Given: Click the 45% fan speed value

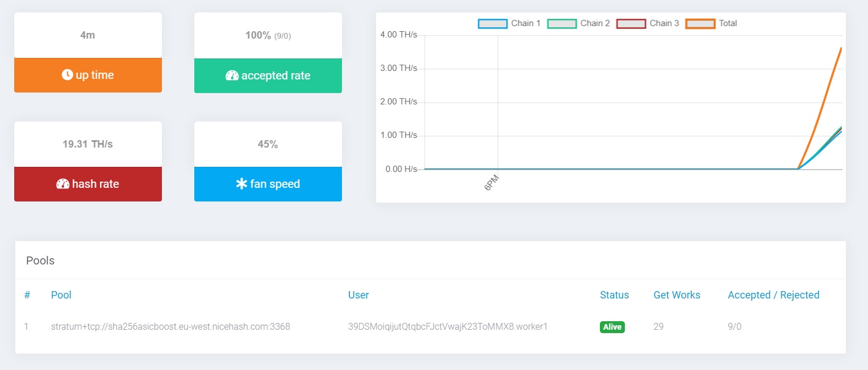Looking at the screenshot, I should pyautogui.click(x=268, y=144).
